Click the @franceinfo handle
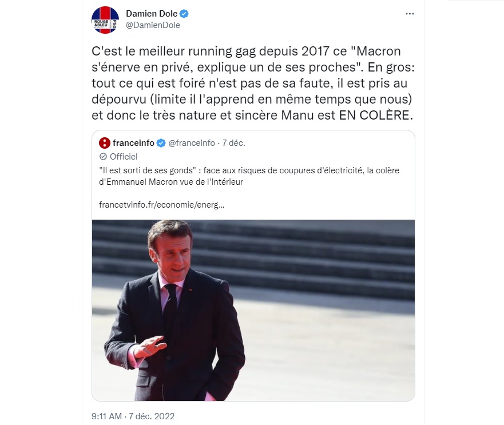The height and width of the screenshot is (425, 504). (192, 143)
